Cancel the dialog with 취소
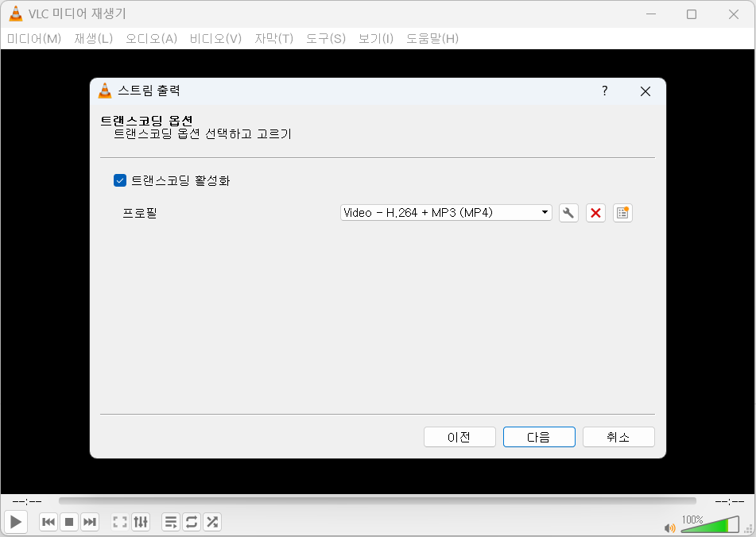 point(618,436)
